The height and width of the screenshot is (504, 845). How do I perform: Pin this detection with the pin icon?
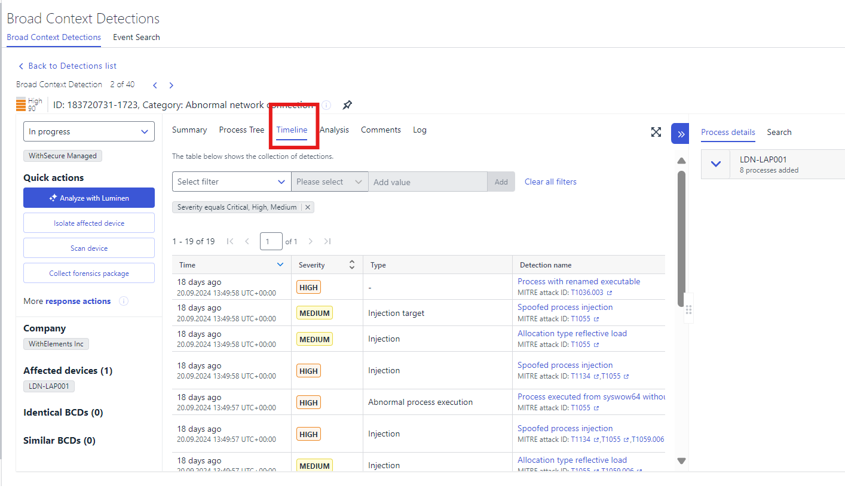(347, 105)
